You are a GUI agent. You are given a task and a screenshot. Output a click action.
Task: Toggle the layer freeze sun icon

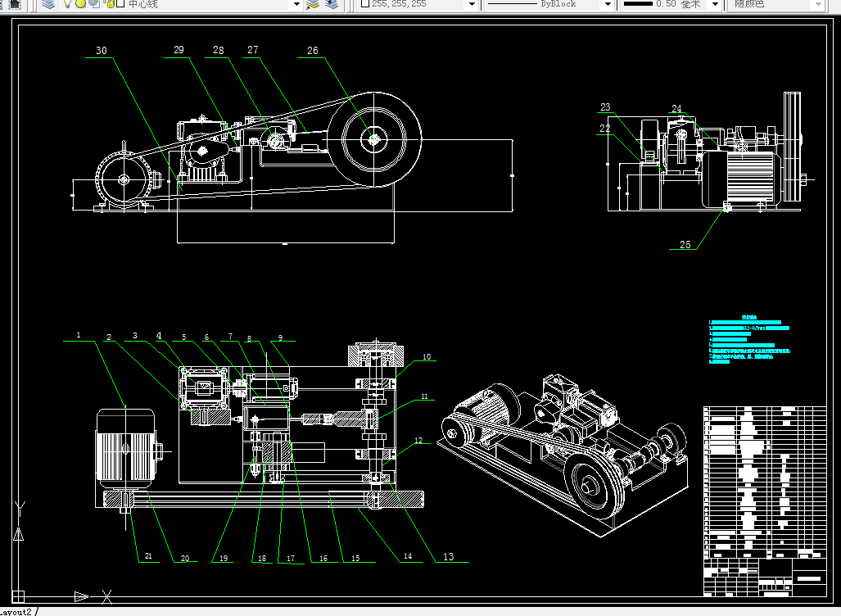click(x=80, y=4)
